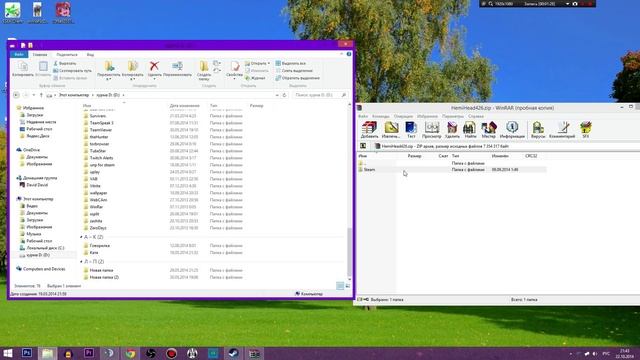This screenshot has width=640, height=360.
Task: Click WinRAR Комментарий (Comment) icon
Action: pyautogui.click(x=562, y=130)
